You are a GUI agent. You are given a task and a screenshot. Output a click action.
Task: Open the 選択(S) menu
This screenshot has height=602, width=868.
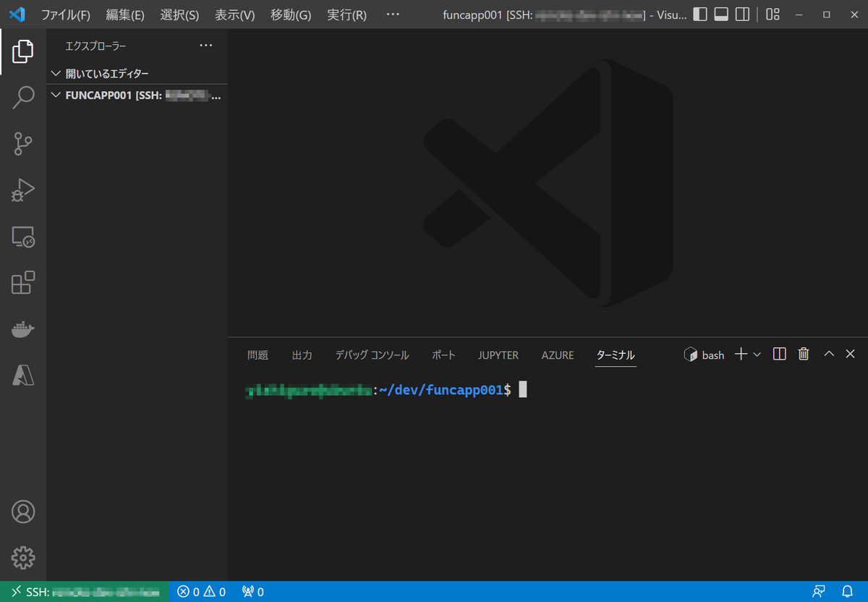179,14
